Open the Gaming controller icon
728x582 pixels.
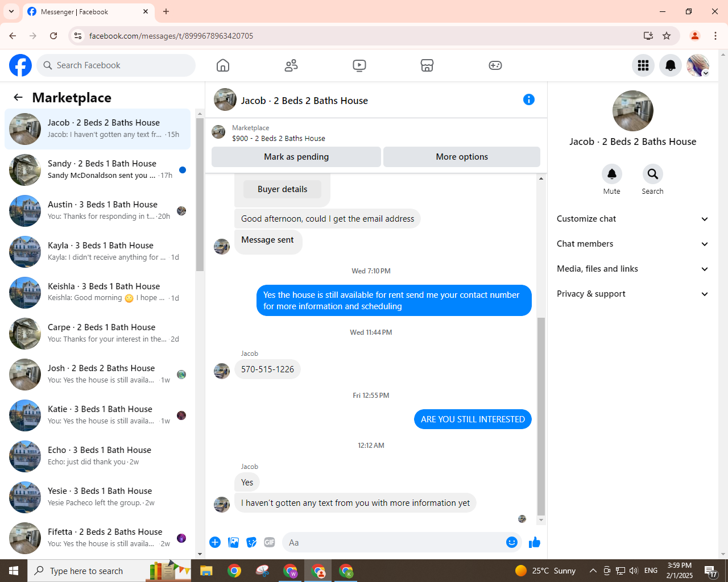[x=495, y=65]
